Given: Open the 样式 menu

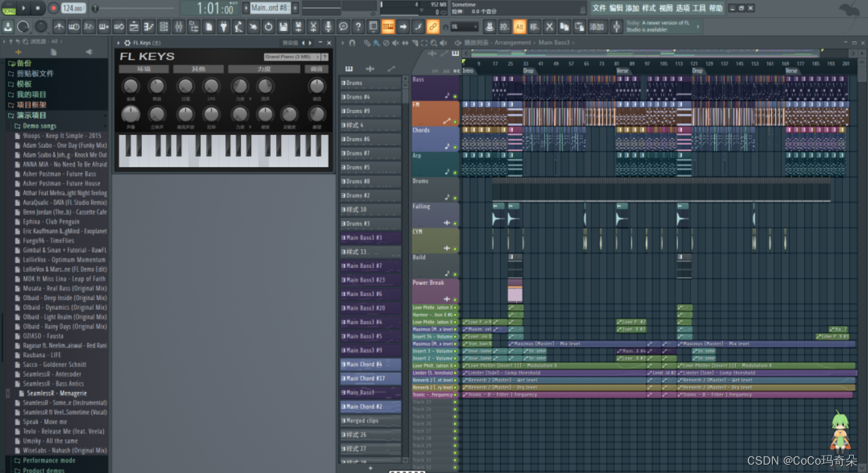Looking at the screenshot, I should point(649,8).
